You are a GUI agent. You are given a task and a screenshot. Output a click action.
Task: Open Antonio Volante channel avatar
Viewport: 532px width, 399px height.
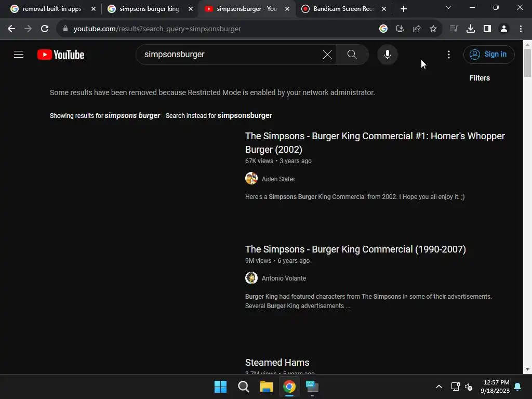(x=251, y=278)
